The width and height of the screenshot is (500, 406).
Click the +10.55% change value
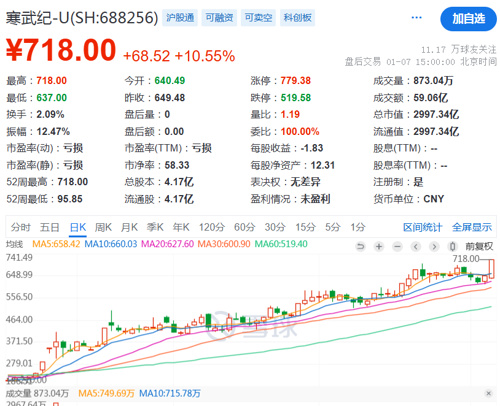click(x=205, y=56)
